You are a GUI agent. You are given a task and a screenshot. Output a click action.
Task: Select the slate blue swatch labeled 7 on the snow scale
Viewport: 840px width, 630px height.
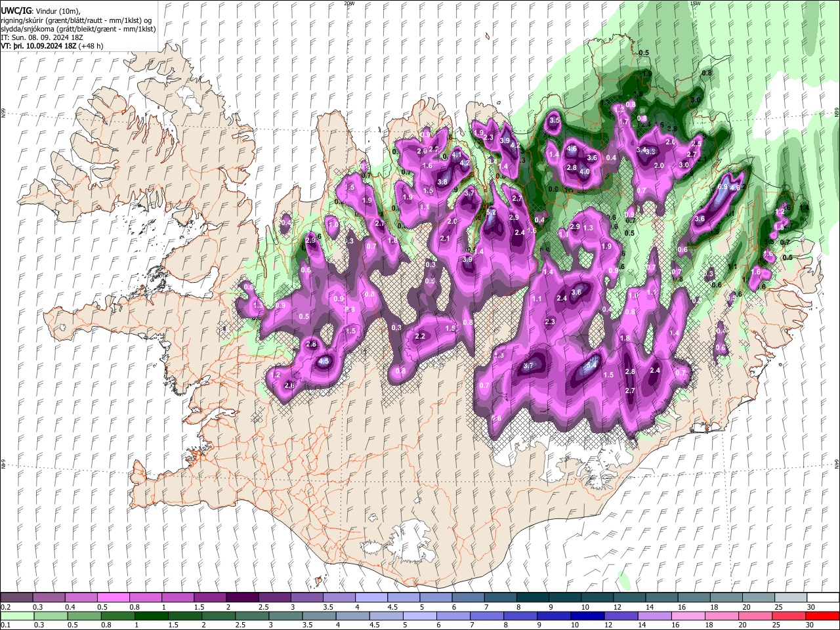coord(500,598)
